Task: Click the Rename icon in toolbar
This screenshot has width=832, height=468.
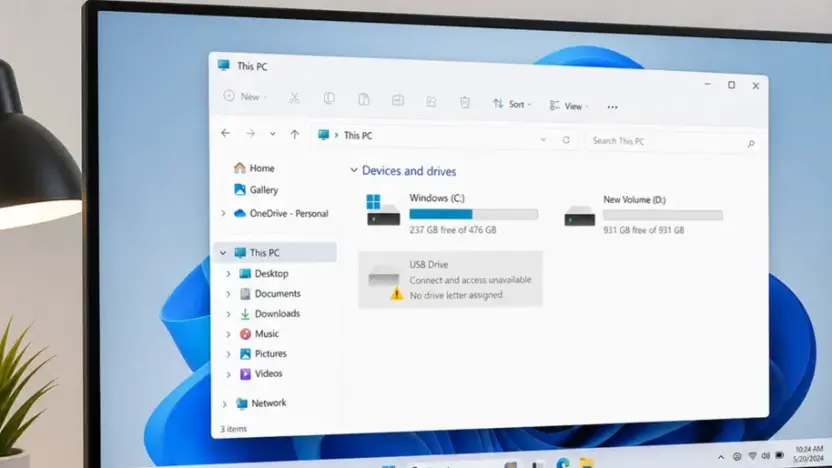Action: [x=397, y=100]
